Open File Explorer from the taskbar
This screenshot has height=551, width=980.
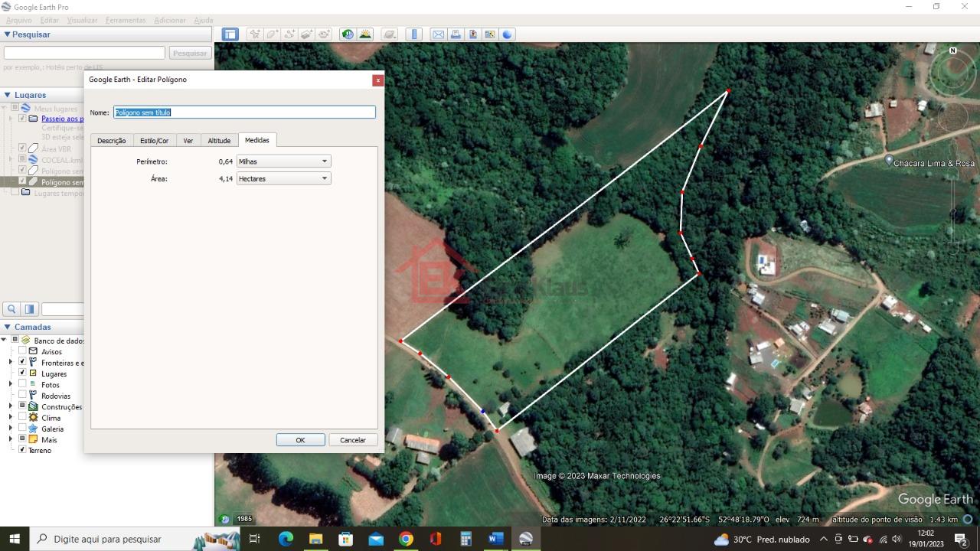(x=315, y=539)
